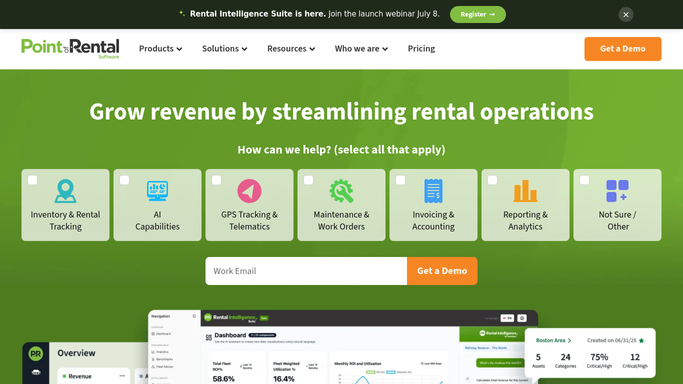The width and height of the screenshot is (683, 384).
Task: Open the Who we are dropdown
Action: pyautogui.click(x=361, y=48)
